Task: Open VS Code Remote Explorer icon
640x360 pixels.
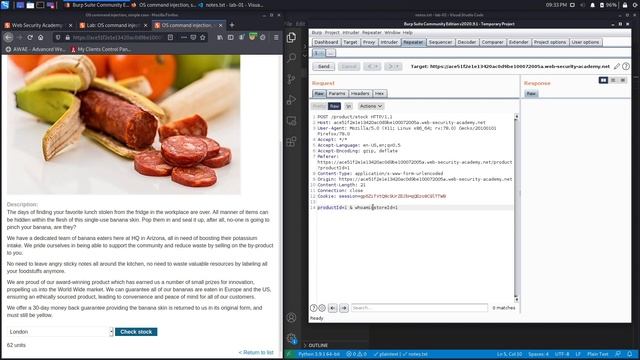Action: point(291,120)
